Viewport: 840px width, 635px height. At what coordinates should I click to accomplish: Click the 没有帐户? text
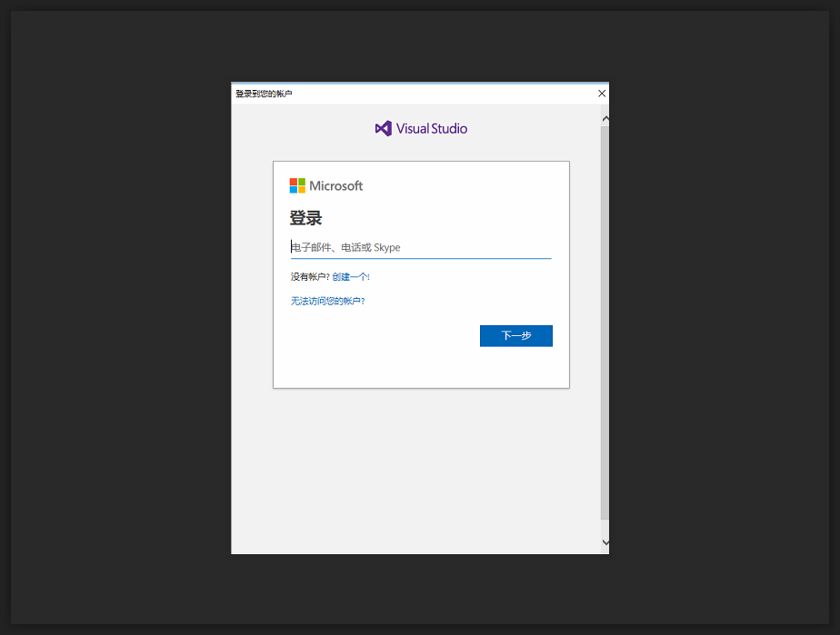point(310,277)
